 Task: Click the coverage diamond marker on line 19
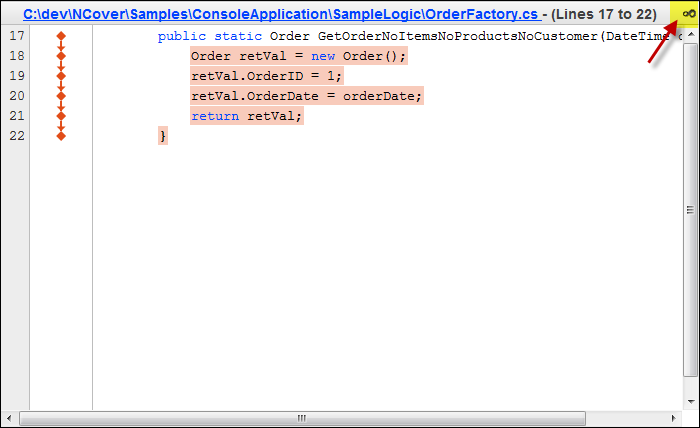(61, 76)
